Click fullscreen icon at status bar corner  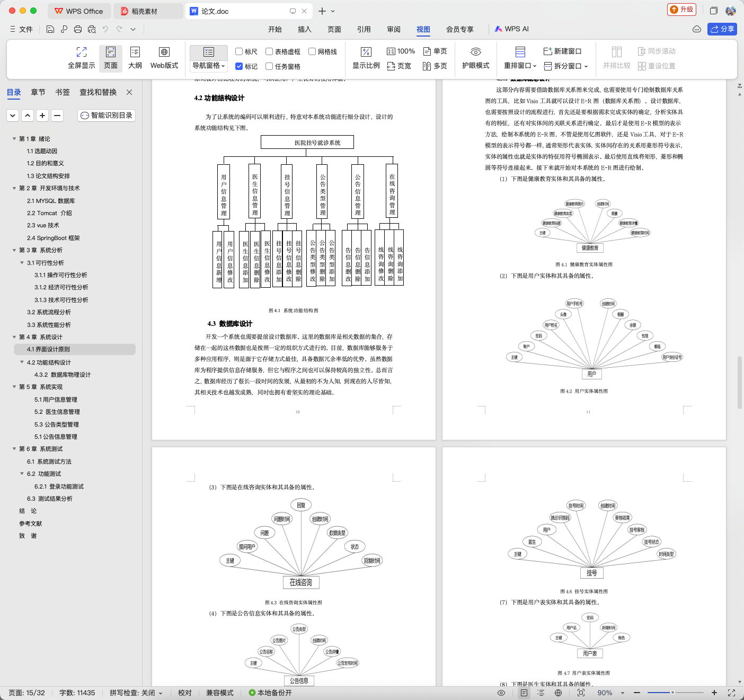tap(731, 693)
